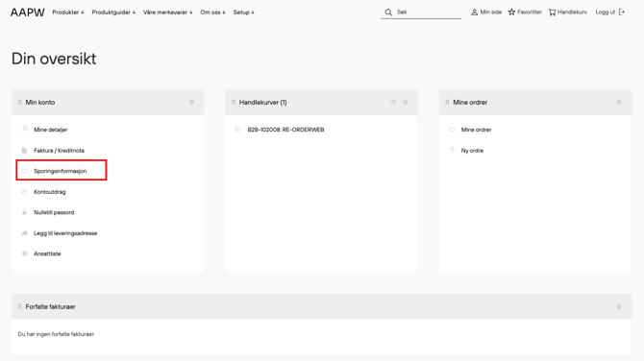The width and height of the screenshot is (644, 361).
Task: Click the B2B-102008 folder icon
Action: tap(237, 130)
